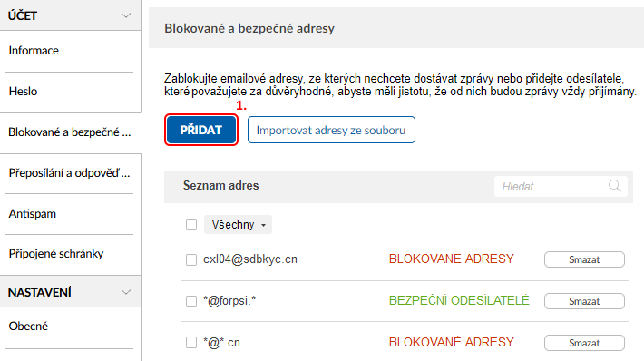Screen dimensions: 644x361
Task: Delete cxl04@sdbkyc.cn with Smazat
Action: (584, 259)
